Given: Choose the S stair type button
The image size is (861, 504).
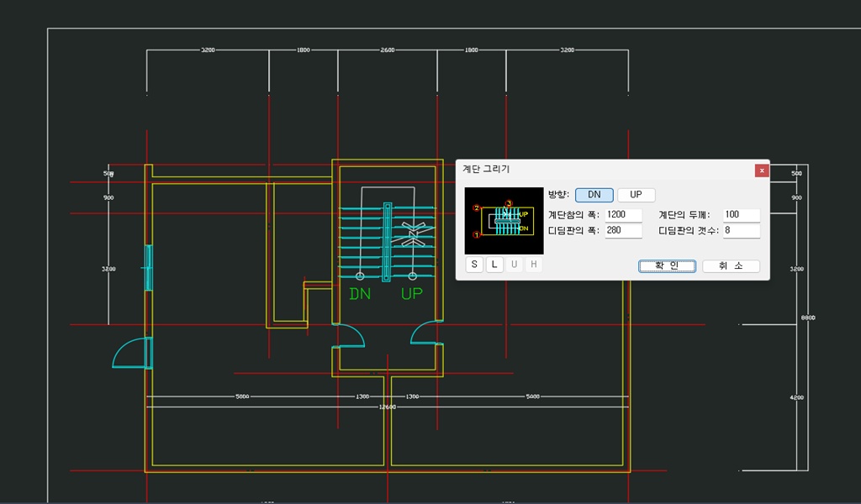Looking at the screenshot, I should pyautogui.click(x=474, y=265).
